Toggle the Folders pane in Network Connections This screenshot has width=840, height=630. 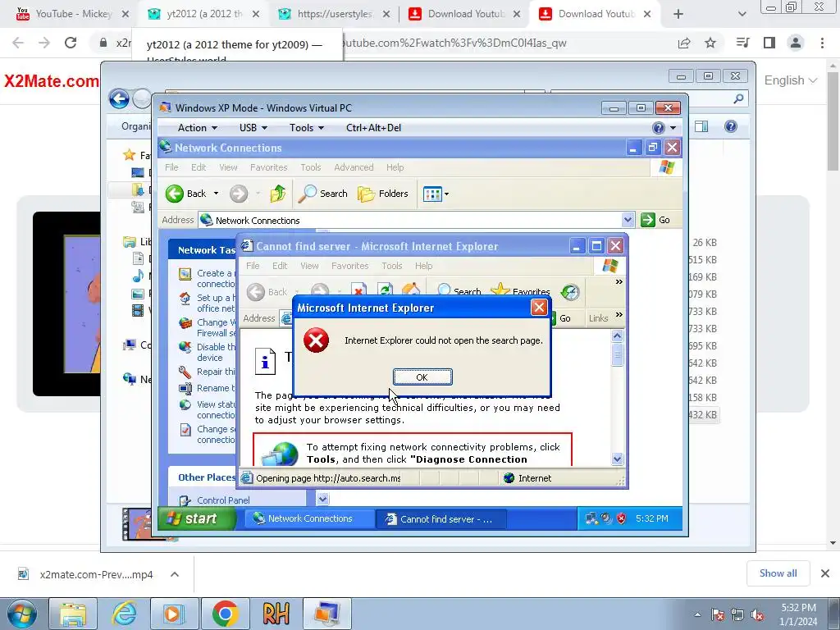pyautogui.click(x=383, y=194)
